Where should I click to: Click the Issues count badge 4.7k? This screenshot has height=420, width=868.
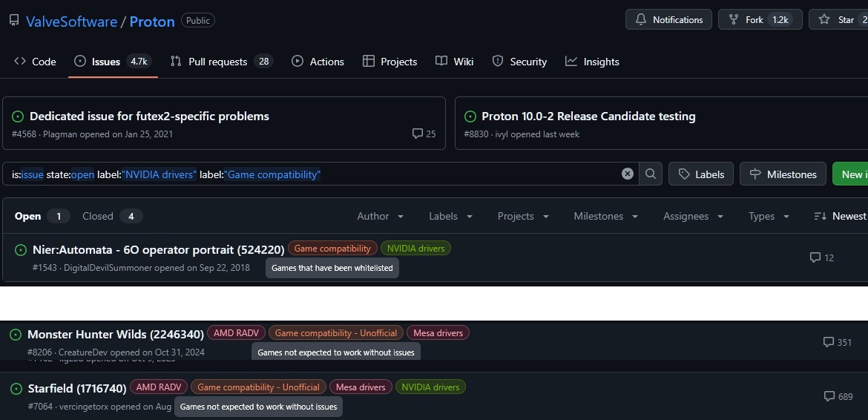139,62
